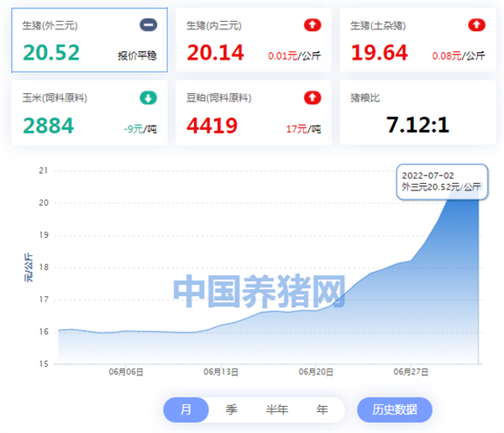Select the 生猪(外三元) price card

[89, 40]
